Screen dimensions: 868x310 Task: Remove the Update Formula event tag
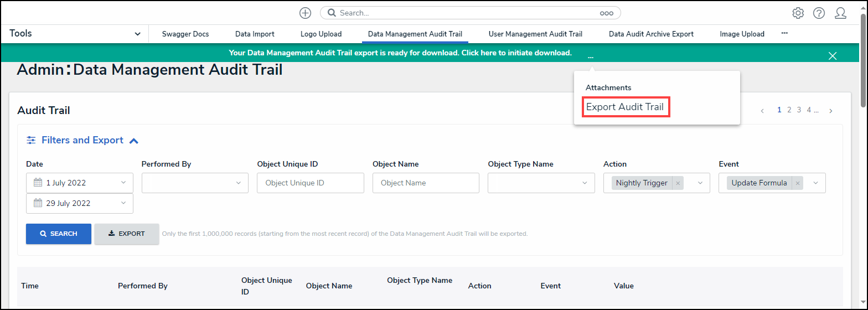point(797,183)
